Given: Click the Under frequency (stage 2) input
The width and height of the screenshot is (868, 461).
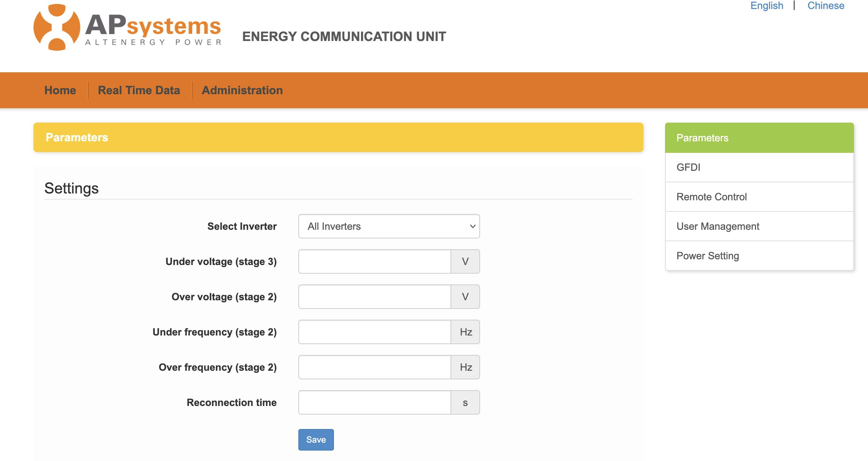Looking at the screenshot, I should pos(375,332).
